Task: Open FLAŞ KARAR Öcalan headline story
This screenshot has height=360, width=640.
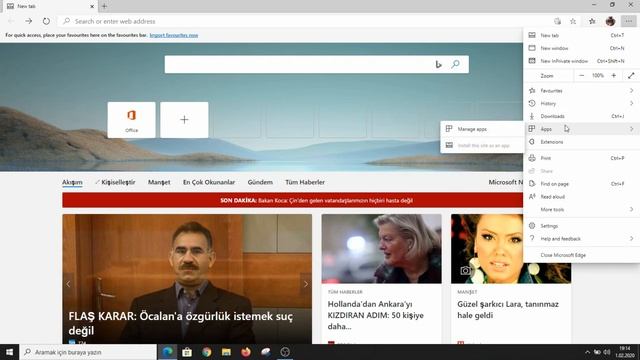Action: [x=180, y=323]
